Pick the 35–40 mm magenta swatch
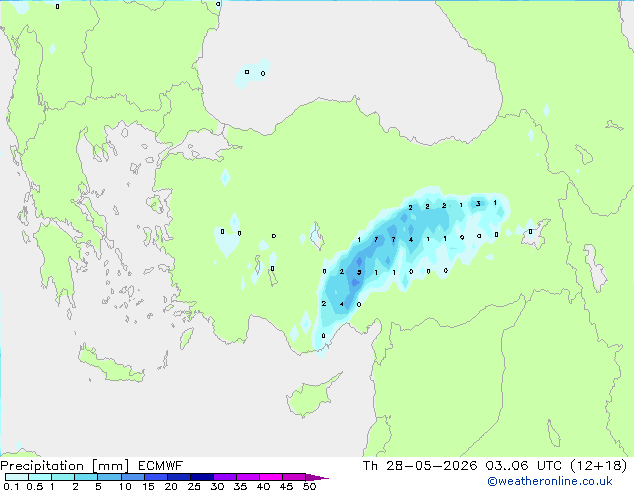 click(248, 477)
